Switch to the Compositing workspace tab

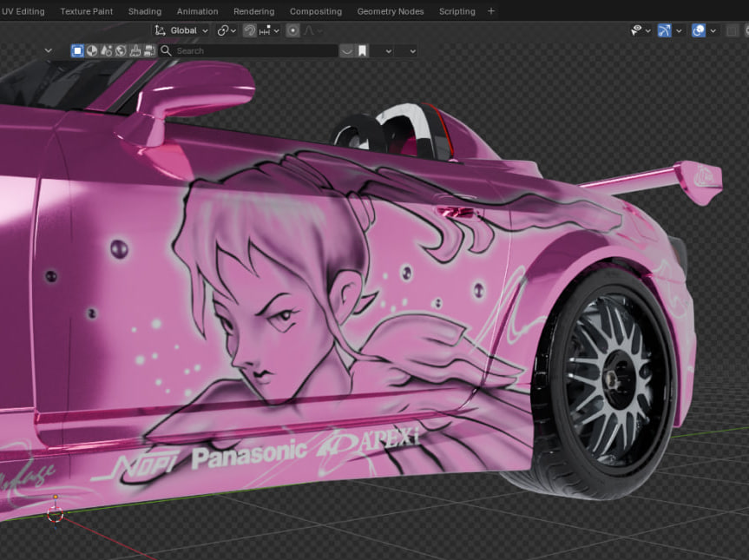coord(316,11)
